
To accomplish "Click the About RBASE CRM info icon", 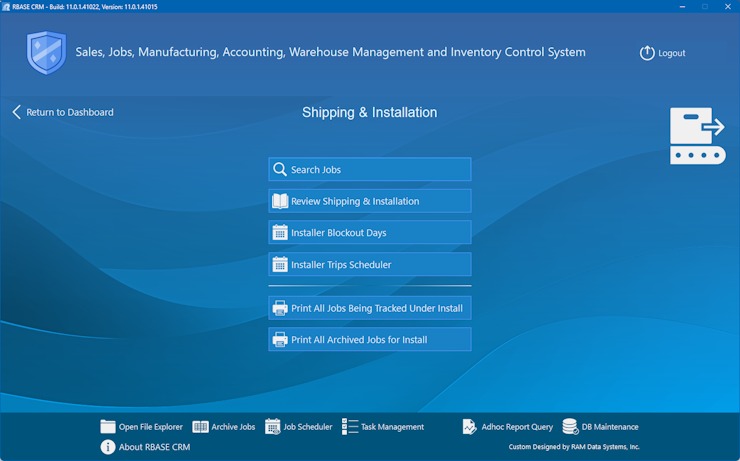I will (x=108, y=447).
